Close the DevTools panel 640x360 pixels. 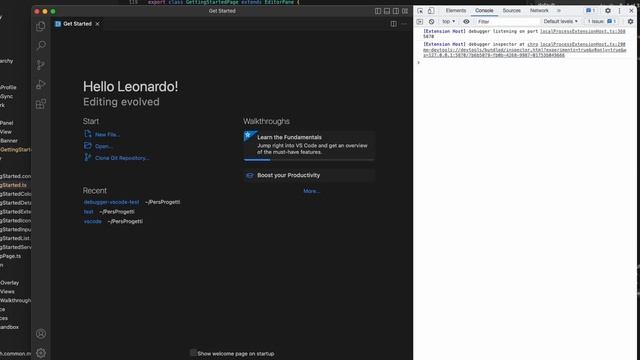pyautogui.click(x=631, y=11)
